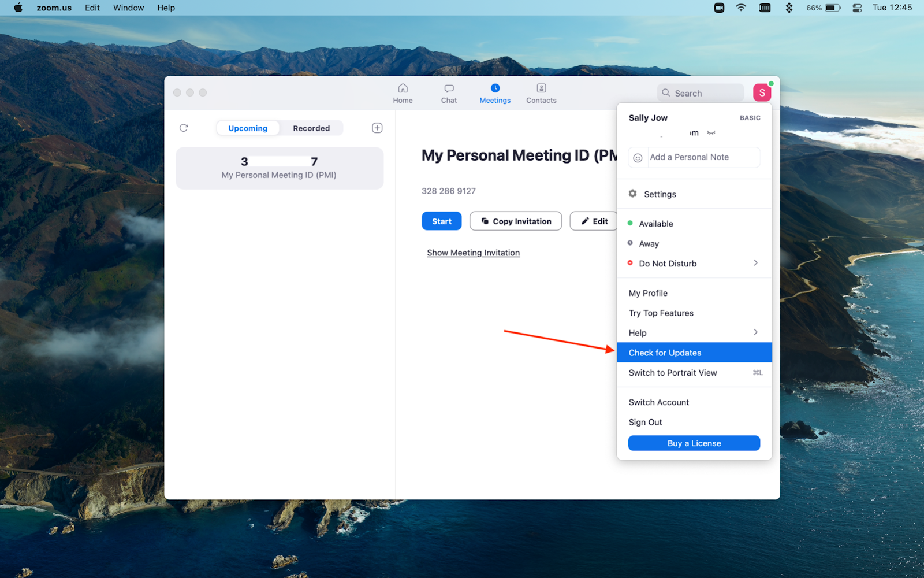
Task: Expand the Help submenu
Action: click(755, 332)
